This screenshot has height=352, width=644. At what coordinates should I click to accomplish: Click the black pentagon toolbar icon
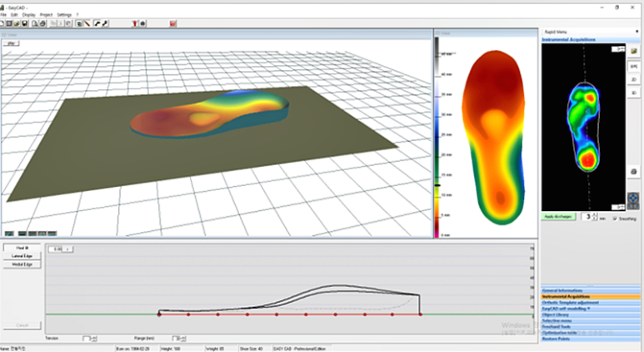143,23
